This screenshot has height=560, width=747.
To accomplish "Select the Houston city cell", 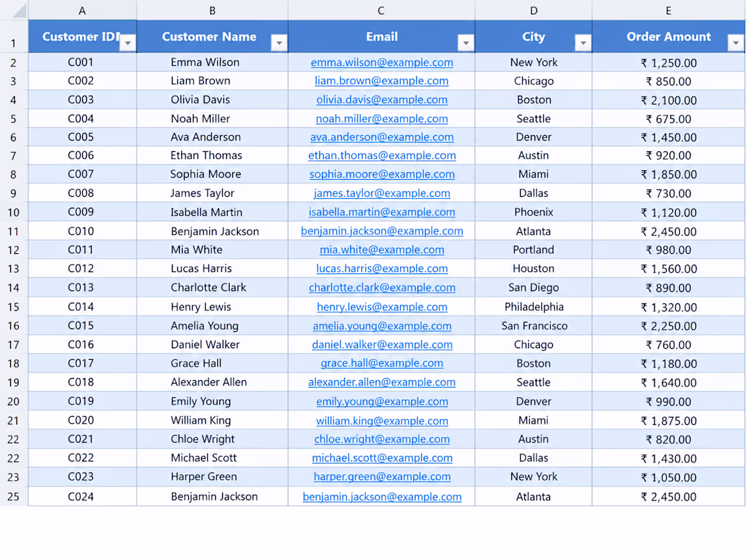I will pos(534,269).
